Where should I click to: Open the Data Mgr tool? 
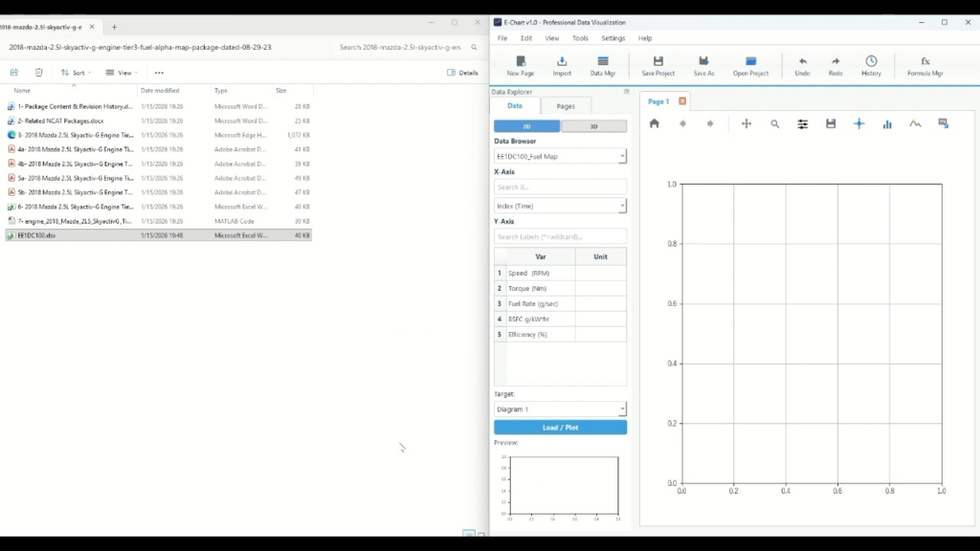pyautogui.click(x=602, y=65)
